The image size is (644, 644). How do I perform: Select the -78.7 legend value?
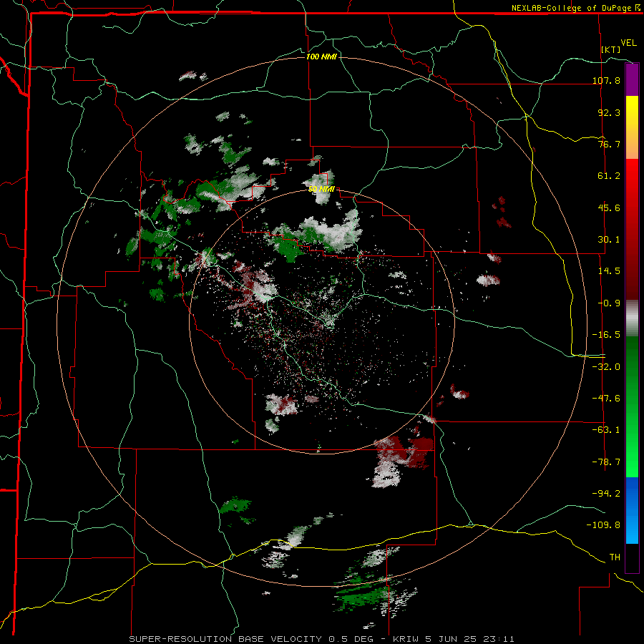606,462
